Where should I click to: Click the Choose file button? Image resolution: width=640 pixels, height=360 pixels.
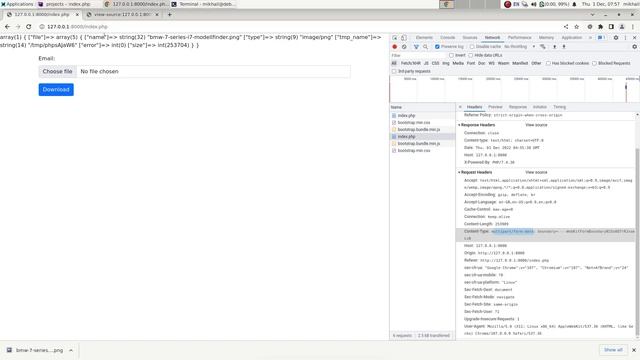[58, 71]
